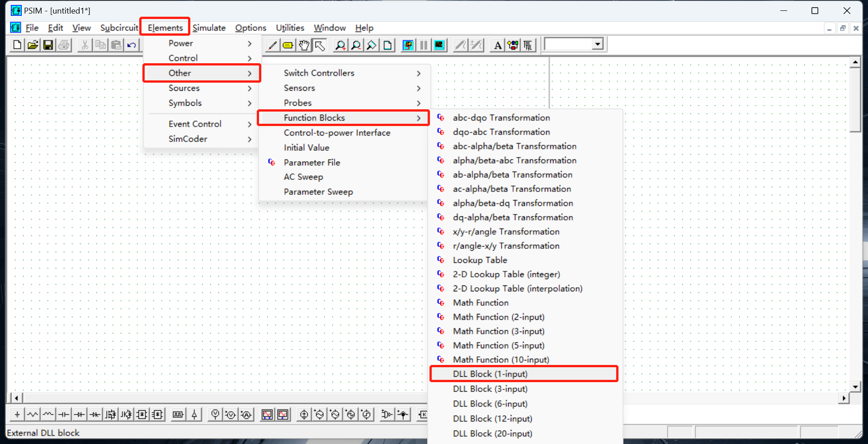Click the New file icon in toolbar
868x444 pixels.
tap(17, 45)
